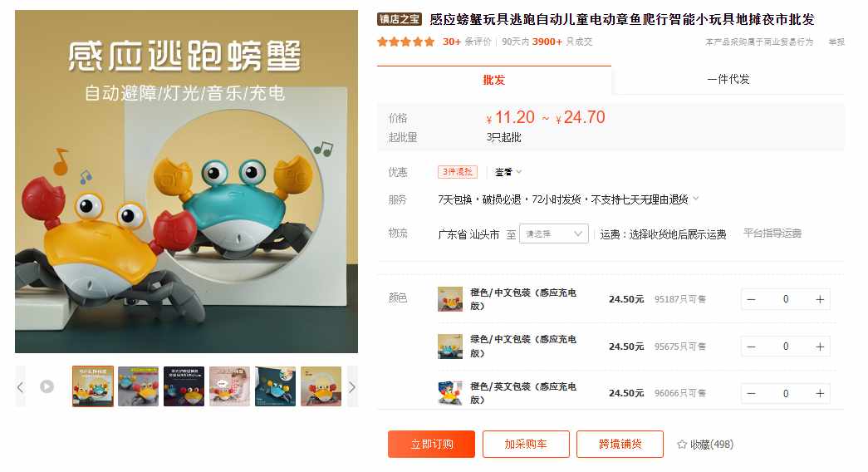Image resolution: width=868 pixels, height=472 pixels.
Task: Increase orange English packaging quantity with plus
Action: 820,393
